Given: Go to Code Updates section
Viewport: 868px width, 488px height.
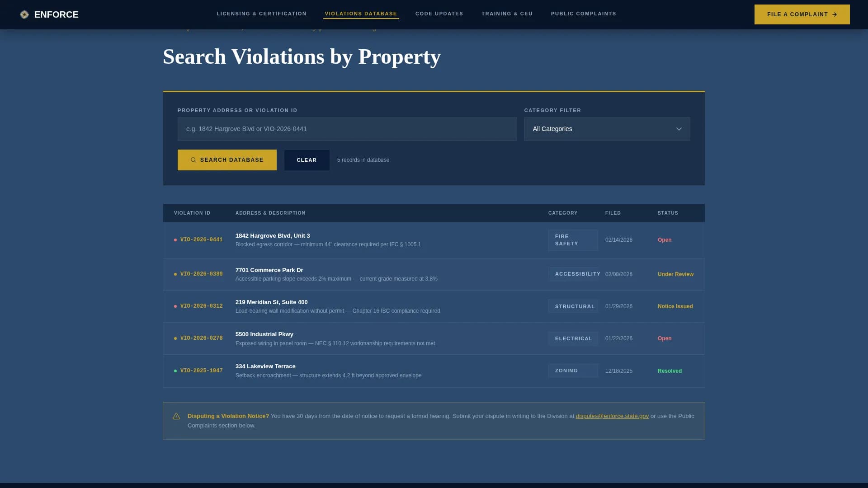Looking at the screenshot, I should (439, 14).
